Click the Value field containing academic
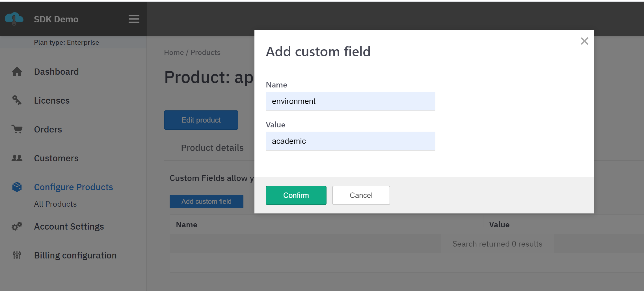This screenshot has height=291, width=644. pyautogui.click(x=350, y=141)
